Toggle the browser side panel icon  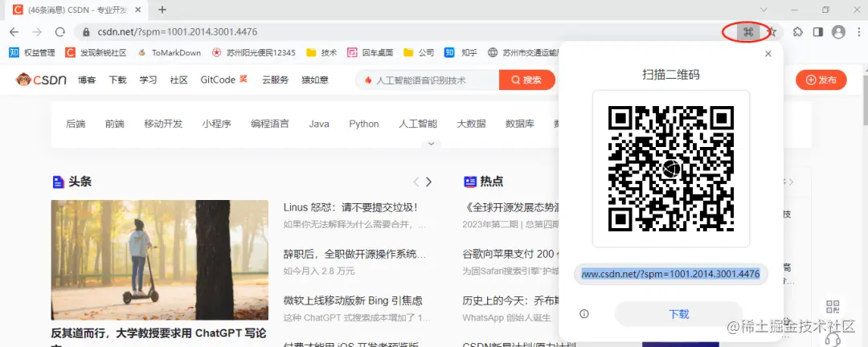(817, 32)
